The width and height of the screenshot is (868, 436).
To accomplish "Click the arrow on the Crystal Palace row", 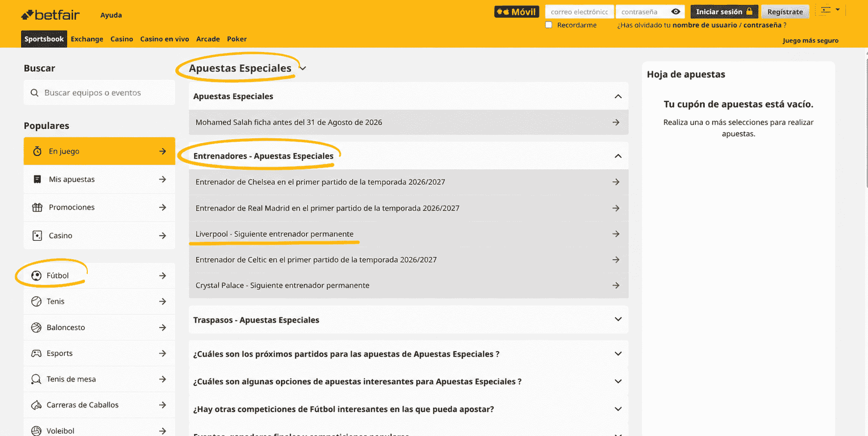I will 616,285.
